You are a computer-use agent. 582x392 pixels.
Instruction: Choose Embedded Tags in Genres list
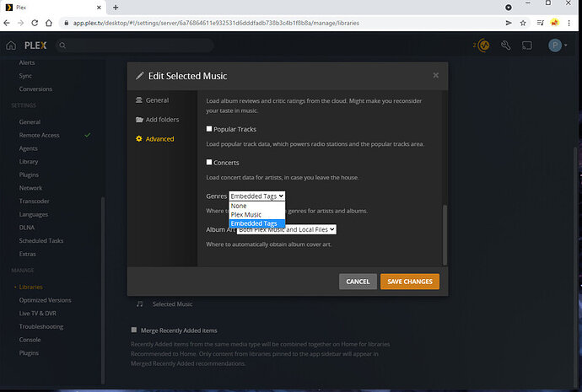coord(257,223)
